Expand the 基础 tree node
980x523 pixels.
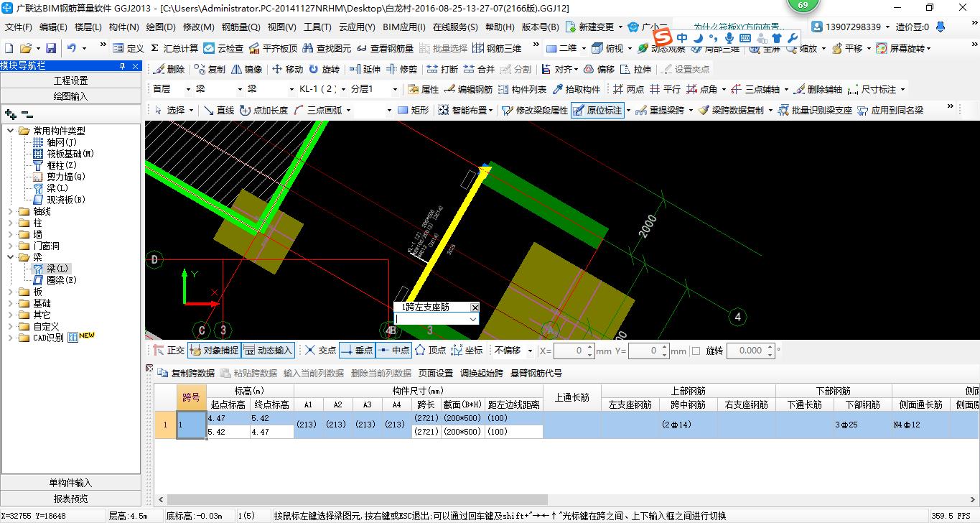[x=11, y=303]
